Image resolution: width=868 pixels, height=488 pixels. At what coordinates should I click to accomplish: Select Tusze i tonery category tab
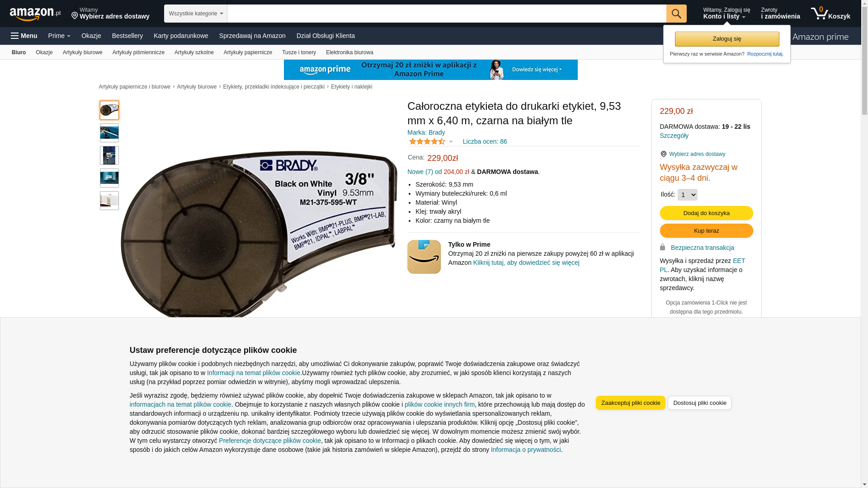point(299,52)
